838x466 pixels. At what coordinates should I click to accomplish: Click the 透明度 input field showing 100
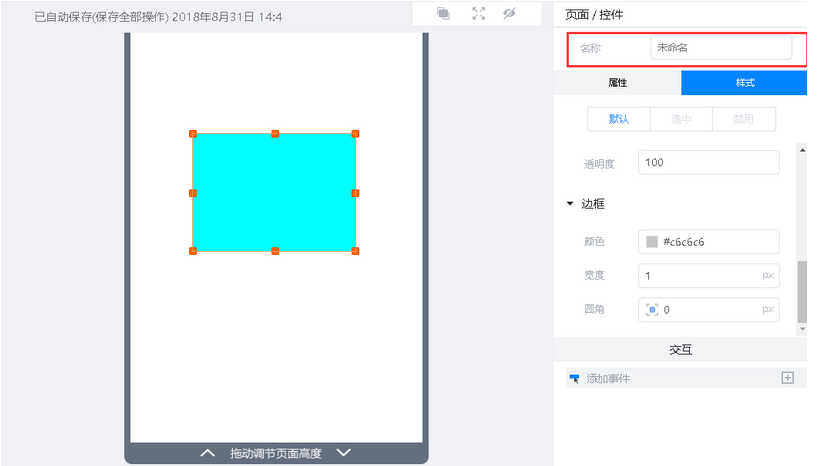[x=709, y=162]
